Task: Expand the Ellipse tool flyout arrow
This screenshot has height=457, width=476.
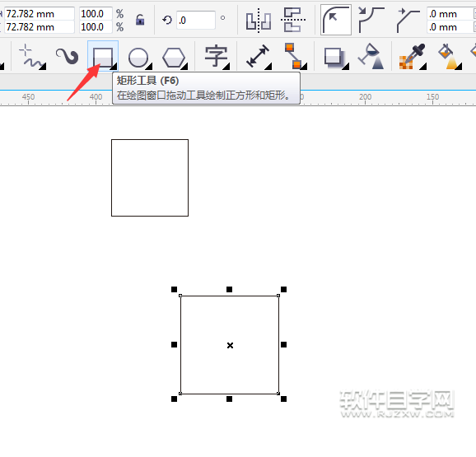Action: click(149, 67)
